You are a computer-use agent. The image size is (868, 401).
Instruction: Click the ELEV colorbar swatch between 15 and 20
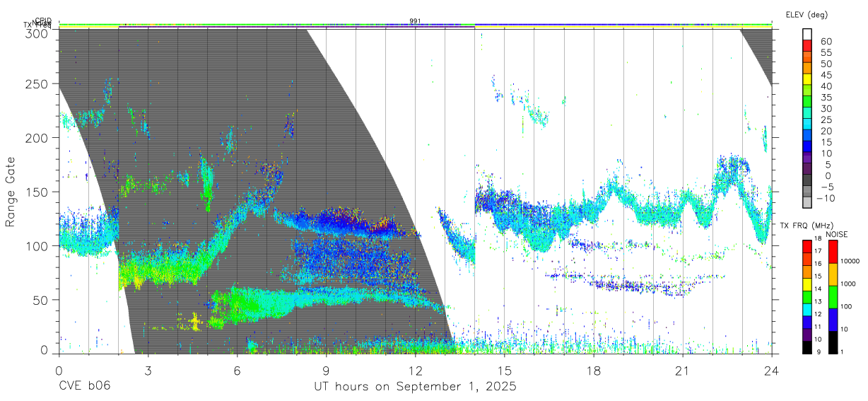coord(808,136)
